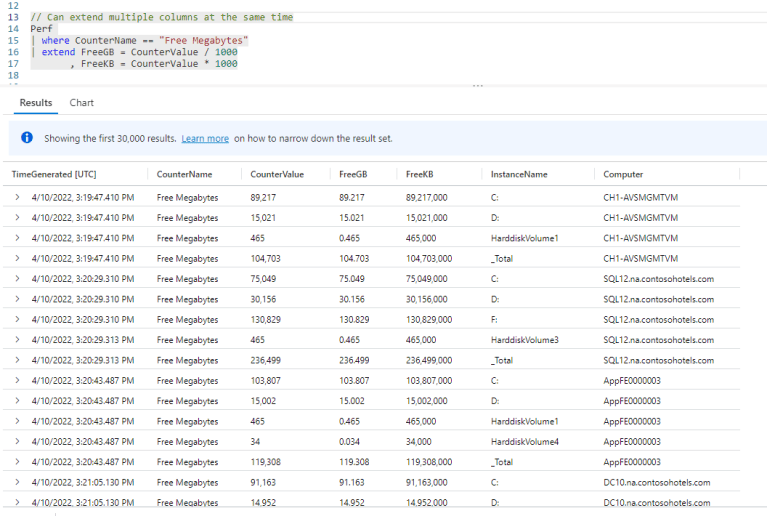The image size is (767, 516).
Task: Expand the row with CounterValue 236,499
Action: [17, 360]
